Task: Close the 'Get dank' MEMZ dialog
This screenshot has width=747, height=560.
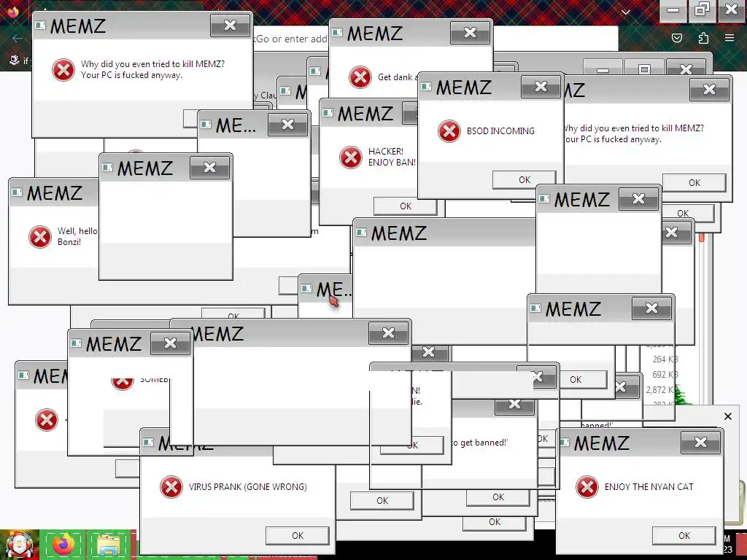Action: click(470, 32)
